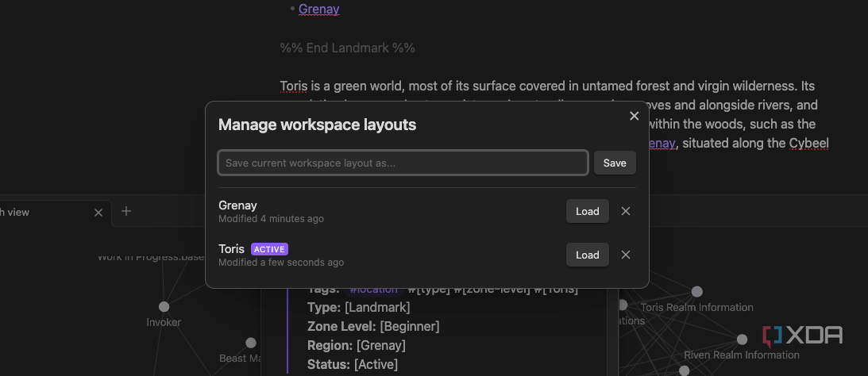
Task: Click the Type: [Landmark] line
Action: click(x=359, y=308)
